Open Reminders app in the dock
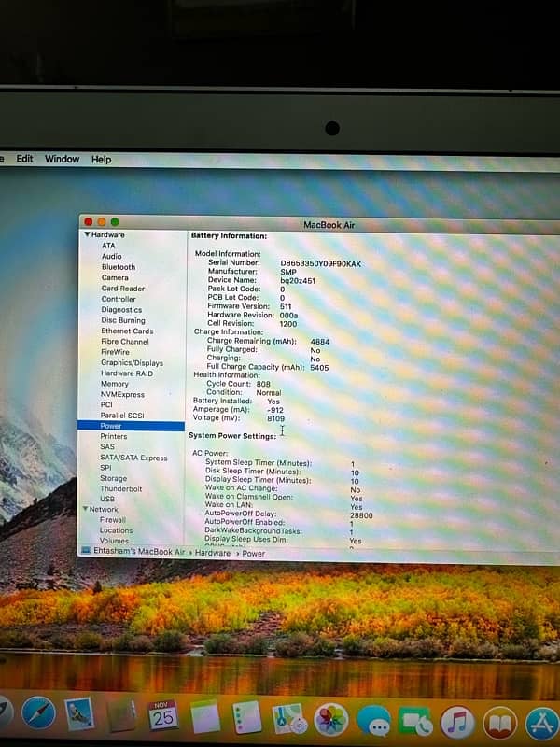 (x=246, y=718)
